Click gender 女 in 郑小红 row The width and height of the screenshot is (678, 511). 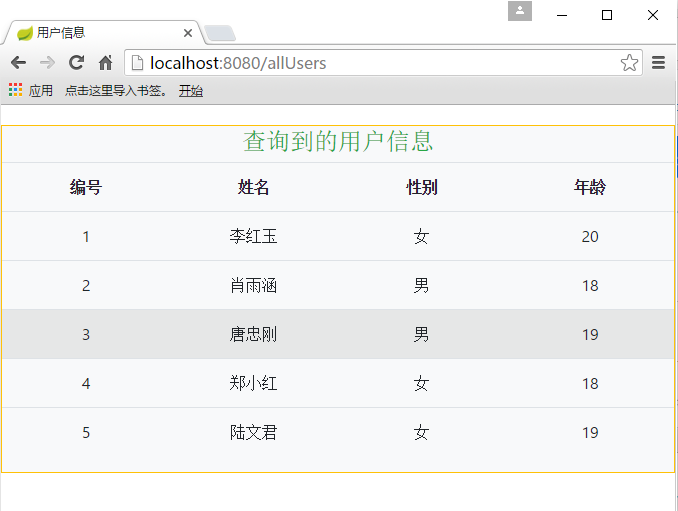(x=421, y=383)
